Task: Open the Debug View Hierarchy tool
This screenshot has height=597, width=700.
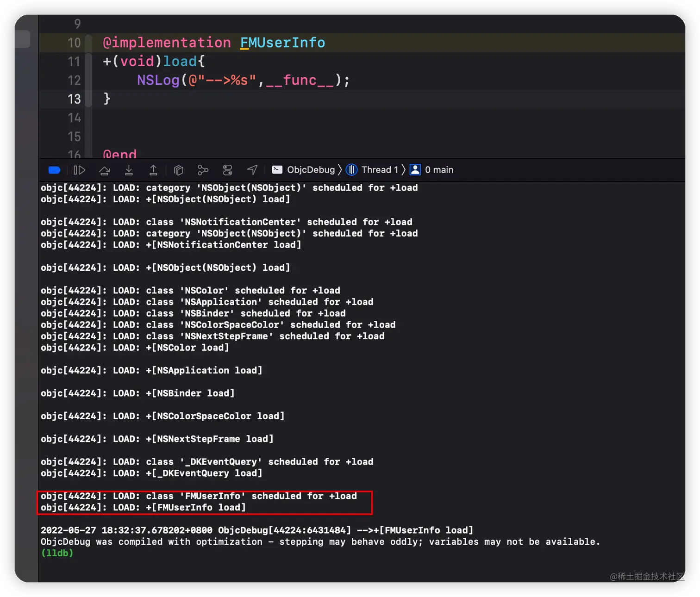Action: point(178,170)
